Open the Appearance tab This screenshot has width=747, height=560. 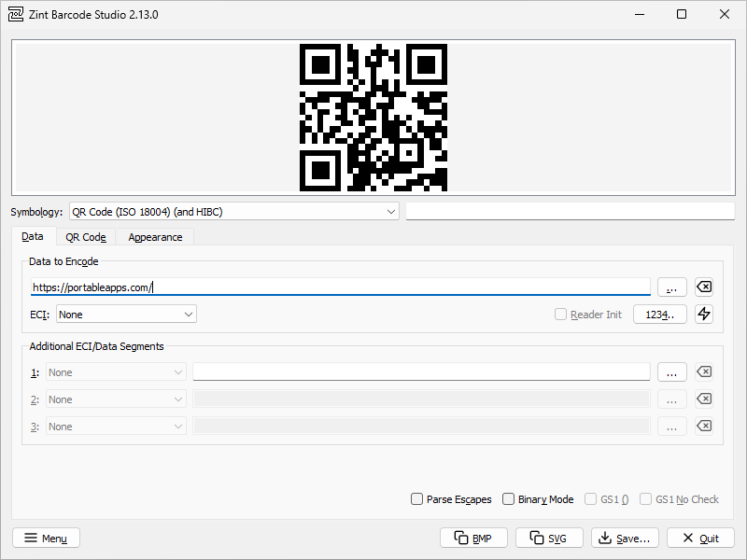click(x=155, y=237)
